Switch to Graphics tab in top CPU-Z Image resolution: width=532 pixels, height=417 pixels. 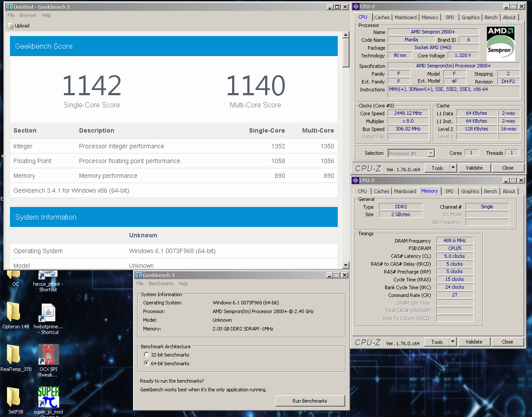[471, 17]
